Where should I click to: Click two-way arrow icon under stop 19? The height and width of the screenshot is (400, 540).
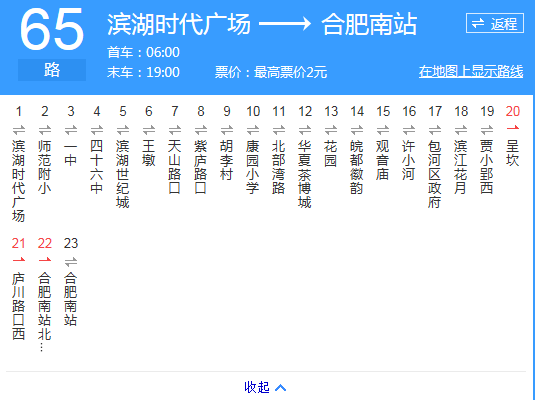487,130
